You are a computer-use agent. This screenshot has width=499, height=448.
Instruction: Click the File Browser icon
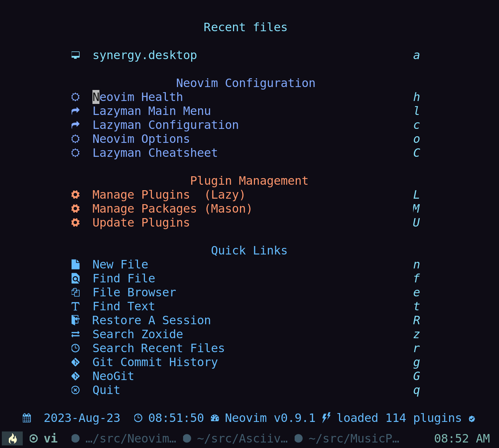76,292
